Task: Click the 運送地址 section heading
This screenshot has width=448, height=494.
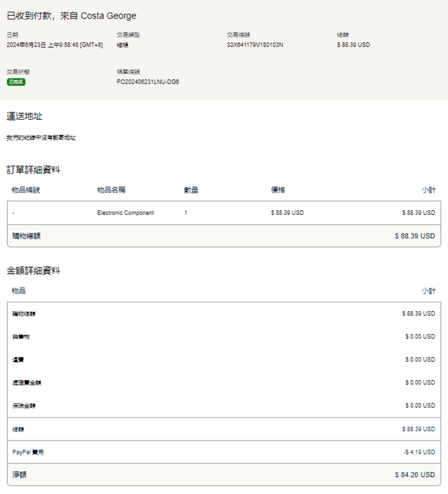Action: click(24, 116)
